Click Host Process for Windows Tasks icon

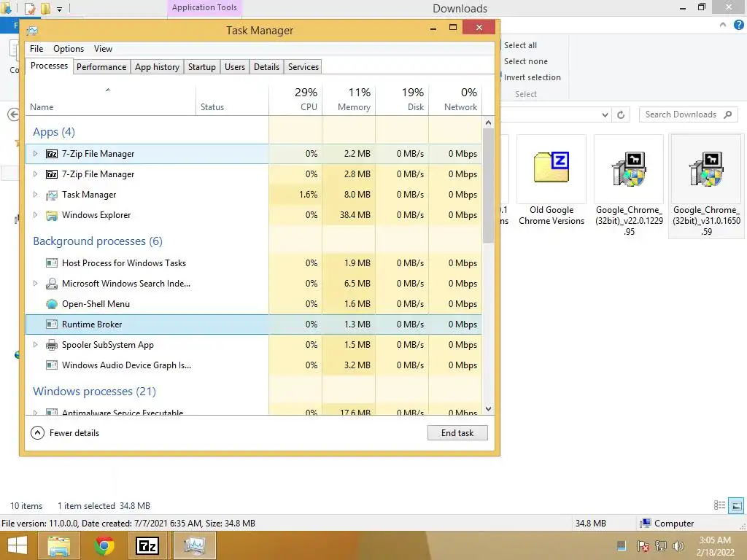click(52, 262)
